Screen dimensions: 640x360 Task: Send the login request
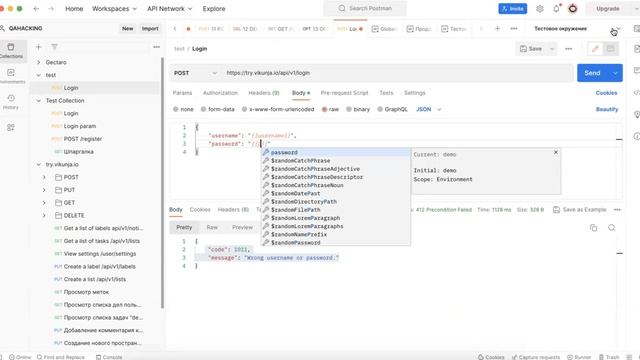point(592,73)
